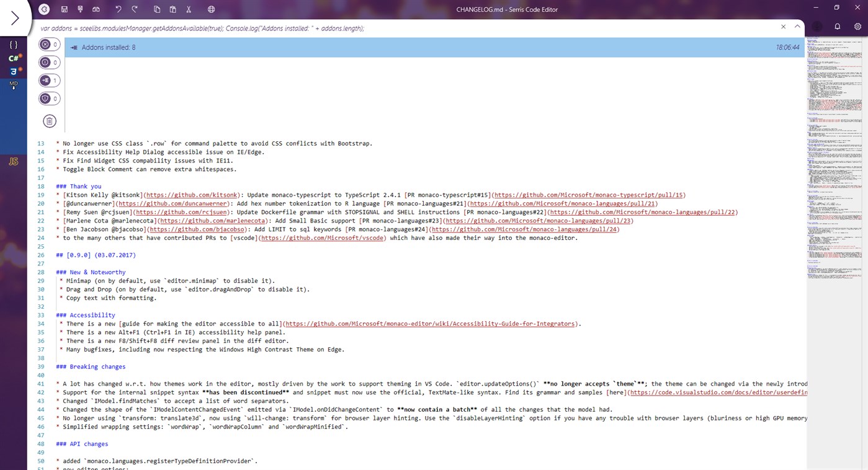Click the Cut scissors icon

coord(188,9)
